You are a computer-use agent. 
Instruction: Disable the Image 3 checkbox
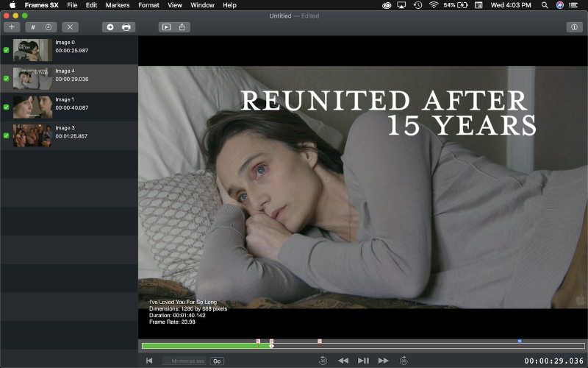coord(7,135)
